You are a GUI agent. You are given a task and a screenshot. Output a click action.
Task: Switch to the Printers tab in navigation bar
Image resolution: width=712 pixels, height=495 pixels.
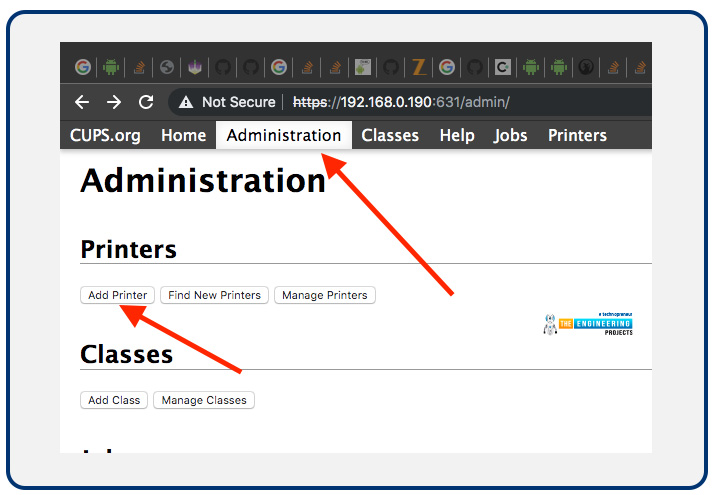pos(577,135)
